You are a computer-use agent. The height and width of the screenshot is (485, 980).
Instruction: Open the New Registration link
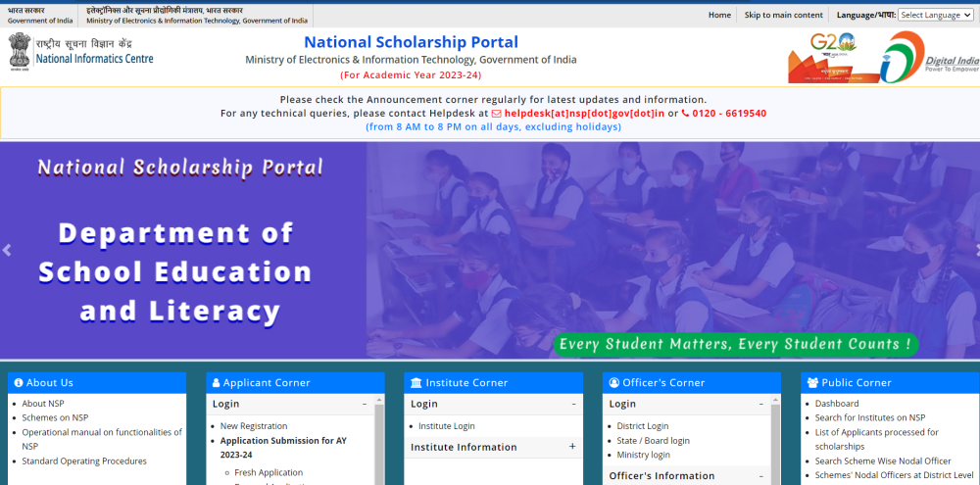tap(253, 426)
